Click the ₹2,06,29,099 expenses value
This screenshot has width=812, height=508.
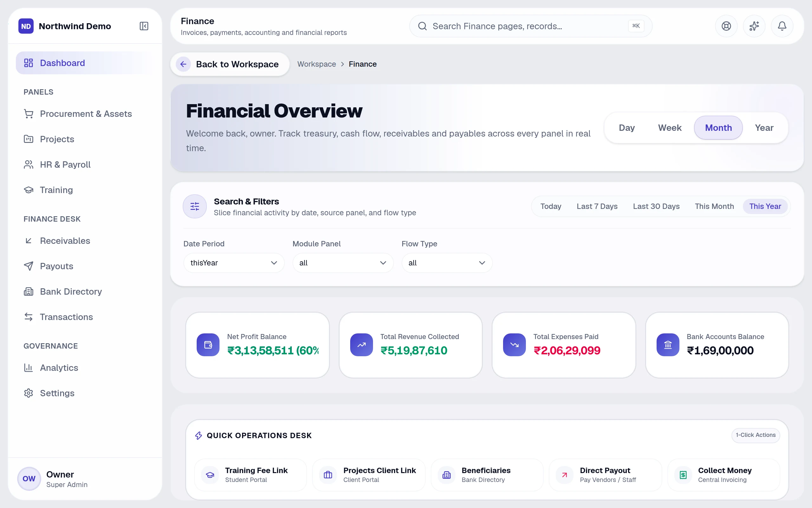[x=567, y=351]
